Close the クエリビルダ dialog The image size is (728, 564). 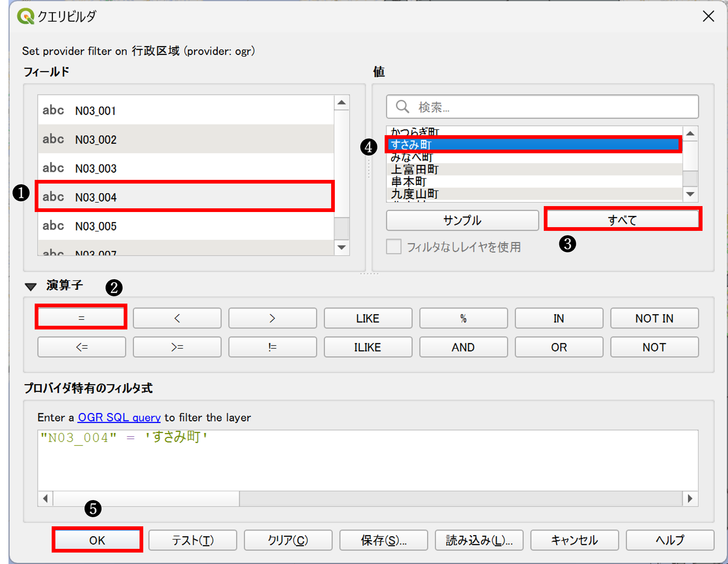pos(708,16)
